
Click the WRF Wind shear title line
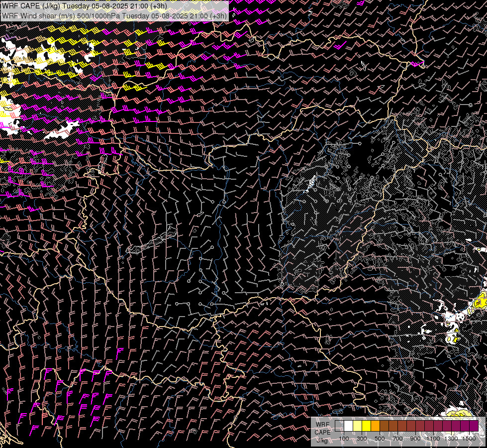pos(114,16)
